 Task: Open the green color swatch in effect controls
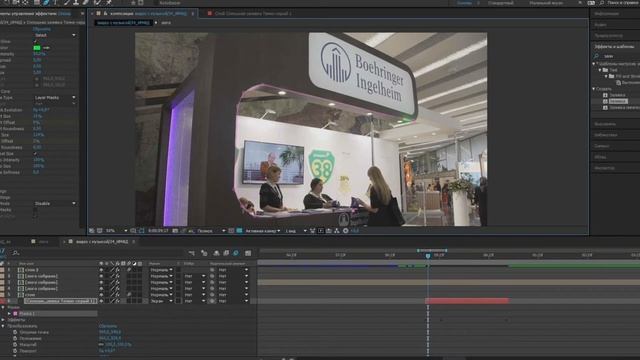[x=37, y=48]
